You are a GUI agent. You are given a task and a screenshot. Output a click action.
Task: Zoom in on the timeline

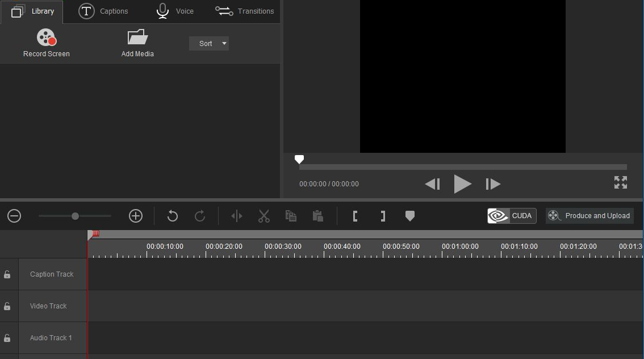[x=135, y=216]
